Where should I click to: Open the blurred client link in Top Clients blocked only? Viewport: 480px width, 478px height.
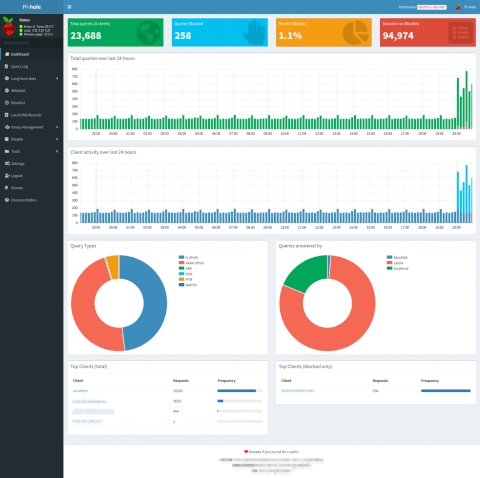click(298, 391)
